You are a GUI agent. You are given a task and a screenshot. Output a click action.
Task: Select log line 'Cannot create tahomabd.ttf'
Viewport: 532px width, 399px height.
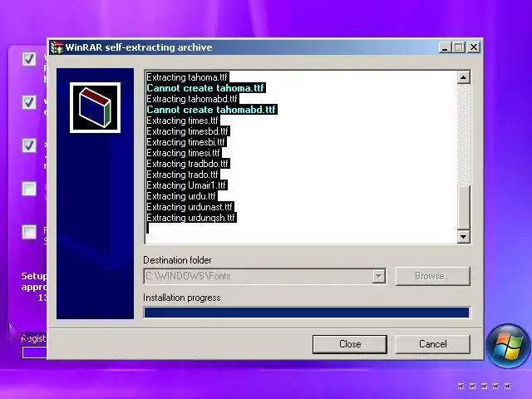[211, 110]
